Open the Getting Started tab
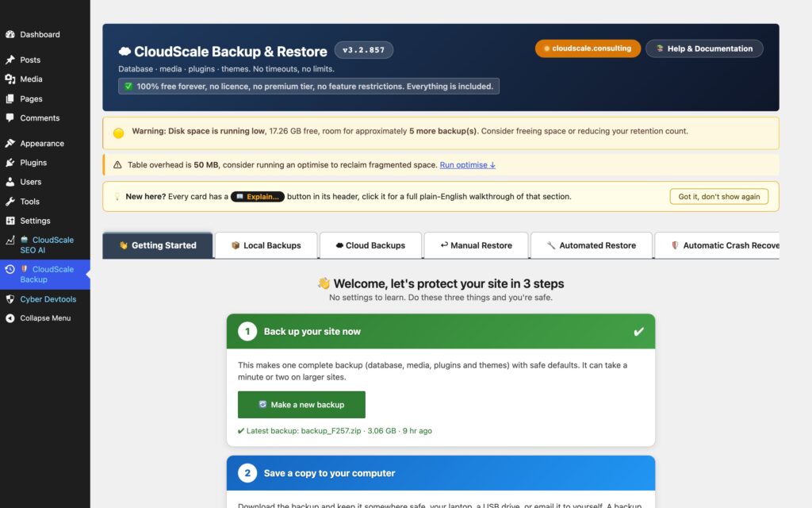812x508 pixels. pyautogui.click(x=158, y=245)
